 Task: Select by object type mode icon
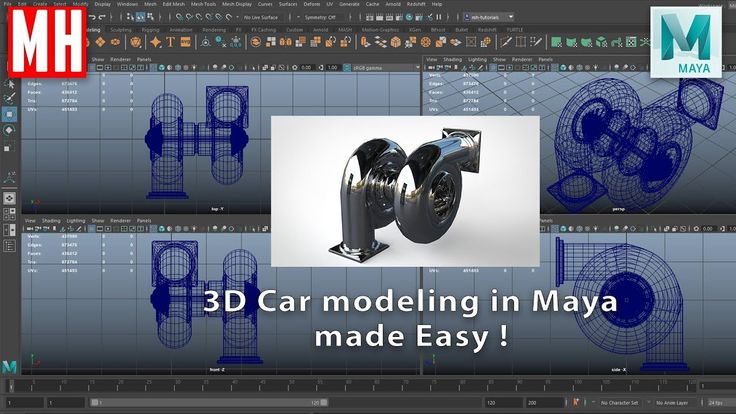(140, 17)
